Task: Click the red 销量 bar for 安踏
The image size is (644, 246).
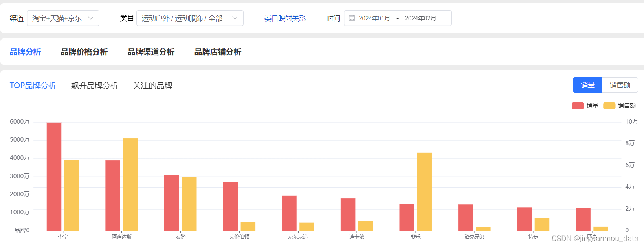Action: coord(172,202)
